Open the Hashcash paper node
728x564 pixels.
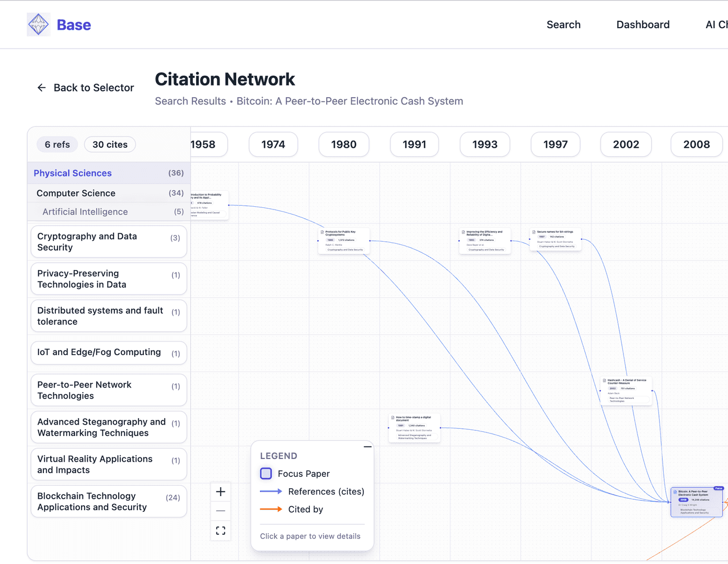pyautogui.click(x=626, y=391)
